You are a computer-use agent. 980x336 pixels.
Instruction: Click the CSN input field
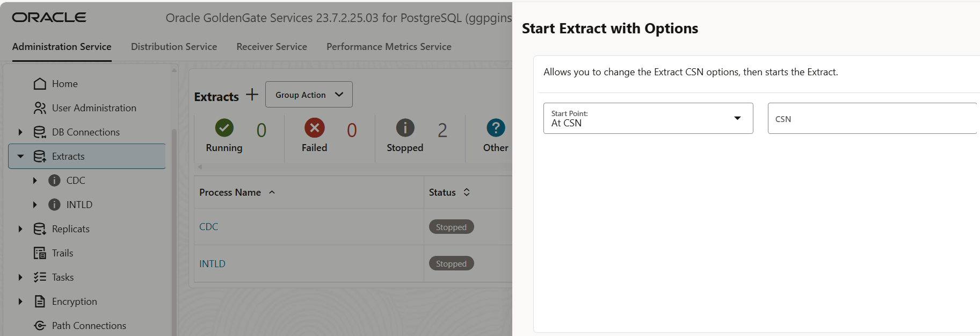[x=872, y=119]
